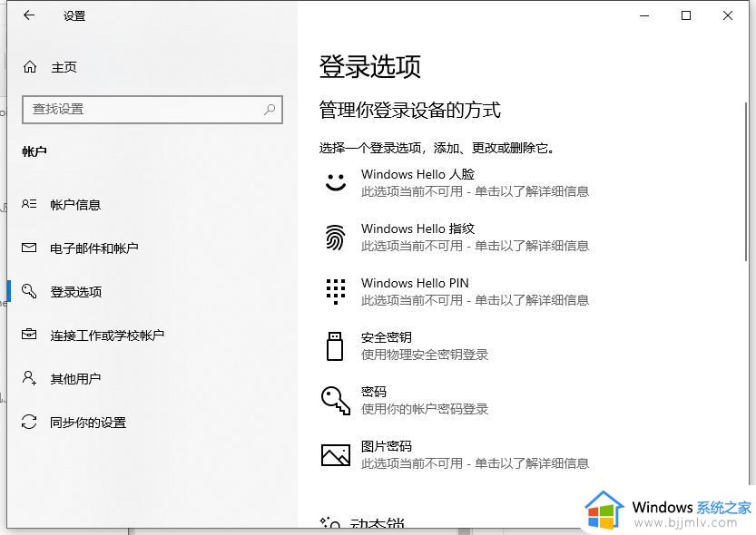Click the envelope icon for 电子邮件和帐户

tap(29, 248)
